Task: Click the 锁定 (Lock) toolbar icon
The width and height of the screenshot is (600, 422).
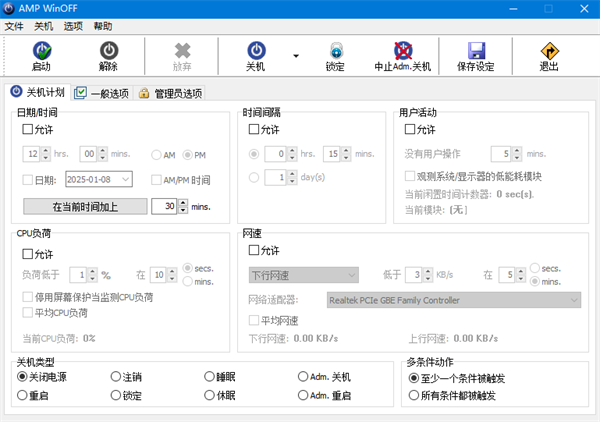Action: 336,51
